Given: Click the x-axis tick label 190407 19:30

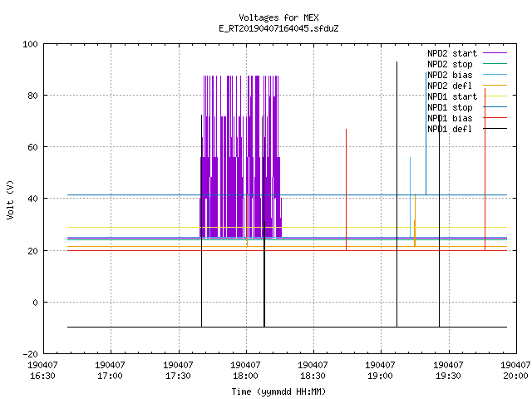Looking at the screenshot, I should [449, 371].
